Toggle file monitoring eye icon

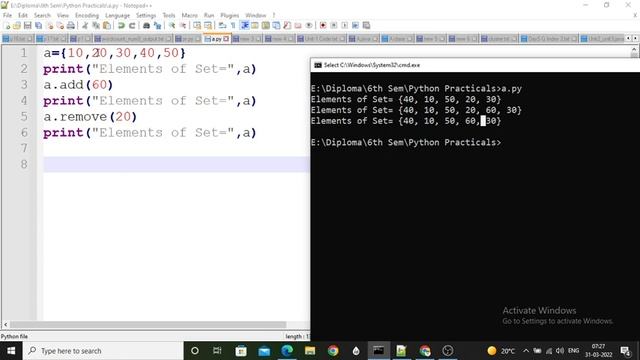point(309,25)
